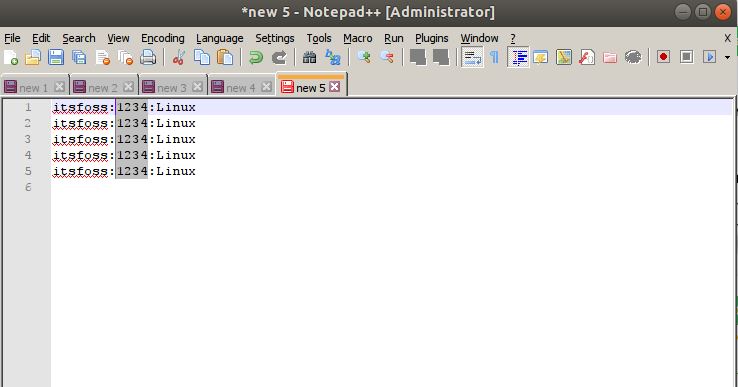Open the User Defined Language icon
Screen dimensions: 738x387
(540, 57)
